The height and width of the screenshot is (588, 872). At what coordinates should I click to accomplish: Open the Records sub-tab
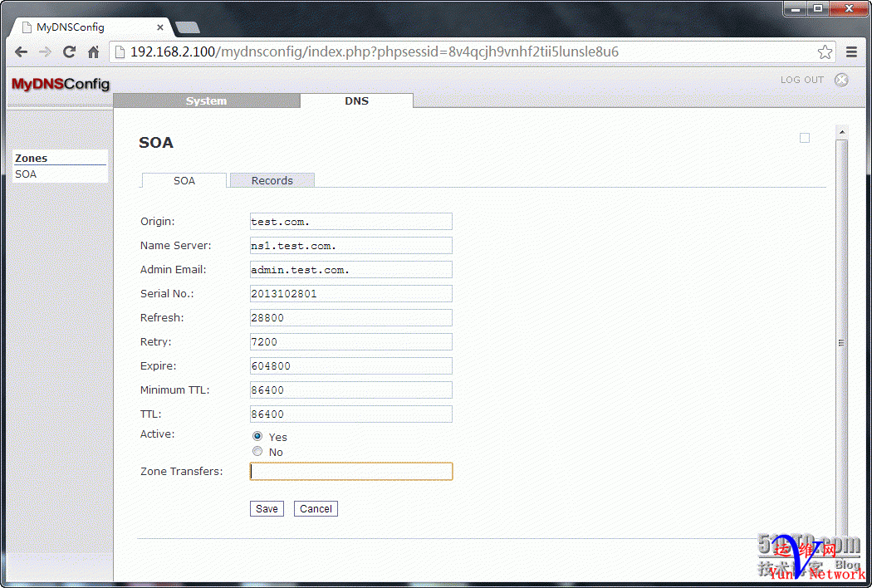(x=272, y=181)
